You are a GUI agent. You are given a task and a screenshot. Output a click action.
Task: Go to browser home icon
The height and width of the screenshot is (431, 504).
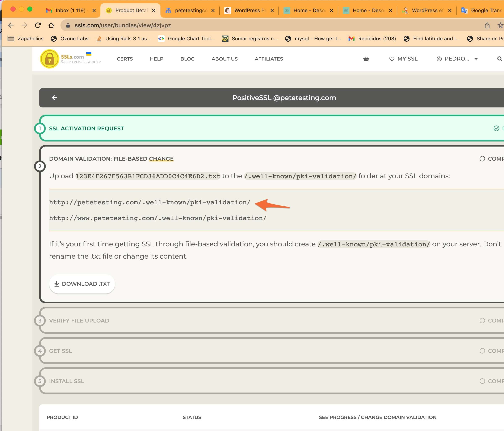[51, 25]
